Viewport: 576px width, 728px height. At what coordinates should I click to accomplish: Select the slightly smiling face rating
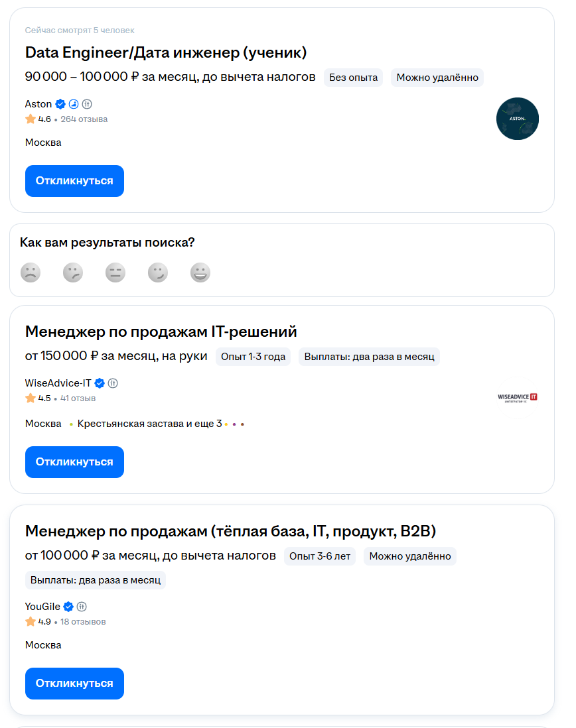[x=158, y=273]
